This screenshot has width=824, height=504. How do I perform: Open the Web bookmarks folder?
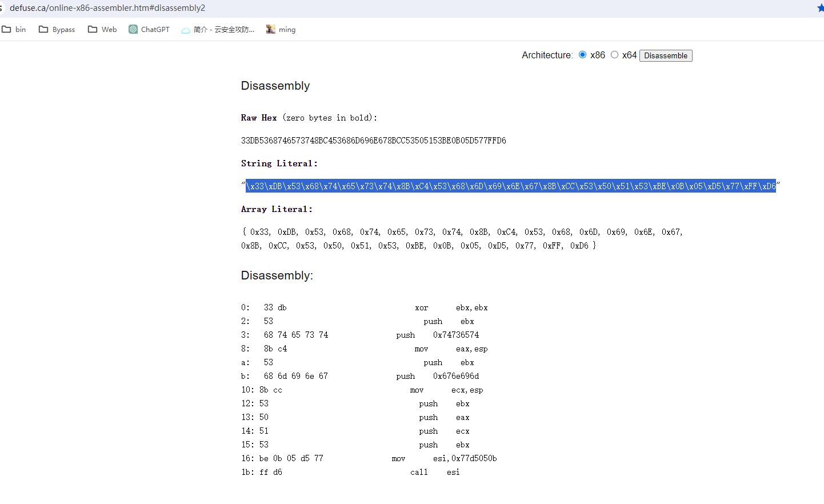pyautogui.click(x=102, y=30)
